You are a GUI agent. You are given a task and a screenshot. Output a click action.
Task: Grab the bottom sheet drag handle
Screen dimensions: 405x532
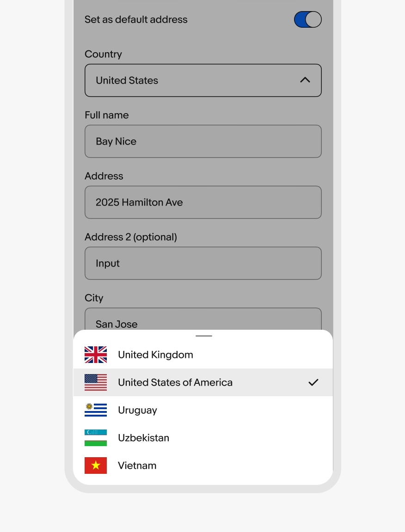(x=203, y=336)
